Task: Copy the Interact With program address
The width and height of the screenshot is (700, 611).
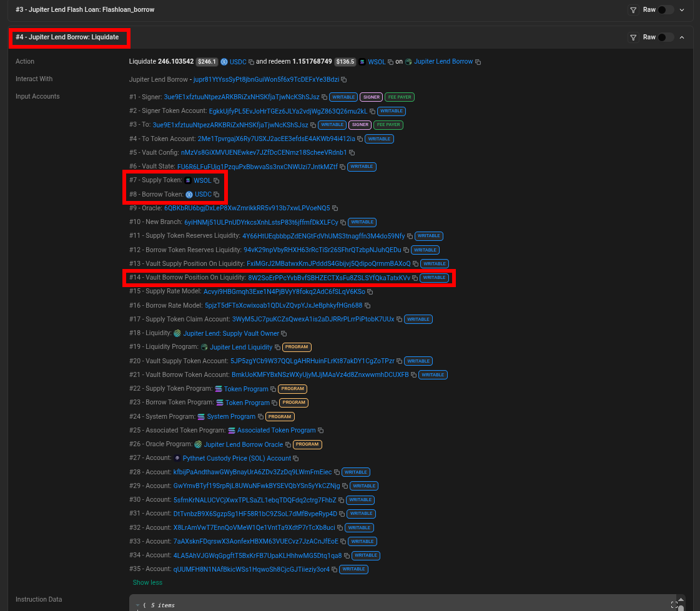Action: coord(343,79)
